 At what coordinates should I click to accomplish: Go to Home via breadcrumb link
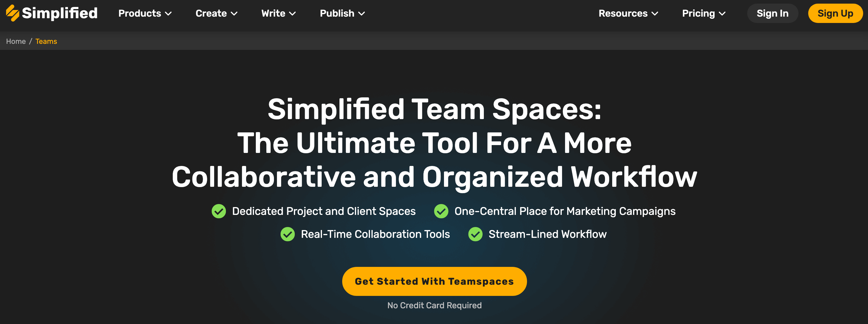pyautogui.click(x=16, y=41)
